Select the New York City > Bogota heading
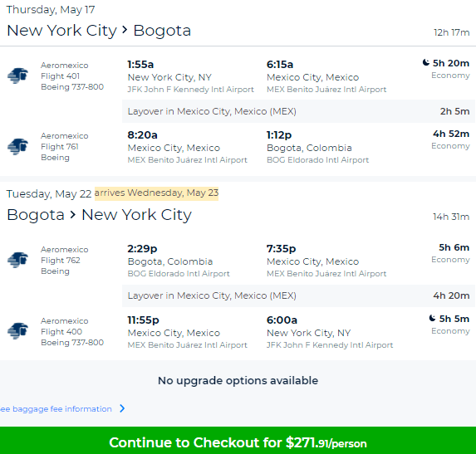476x454 pixels. click(99, 31)
